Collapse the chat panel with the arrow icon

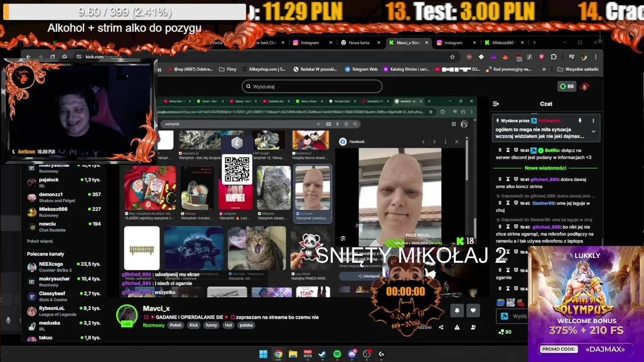tap(496, 104)
